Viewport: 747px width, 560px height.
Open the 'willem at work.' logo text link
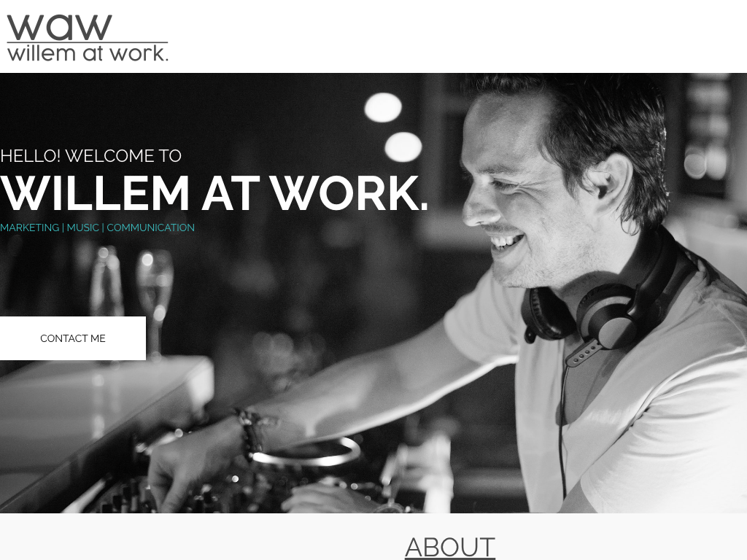[x=88, y=53]
